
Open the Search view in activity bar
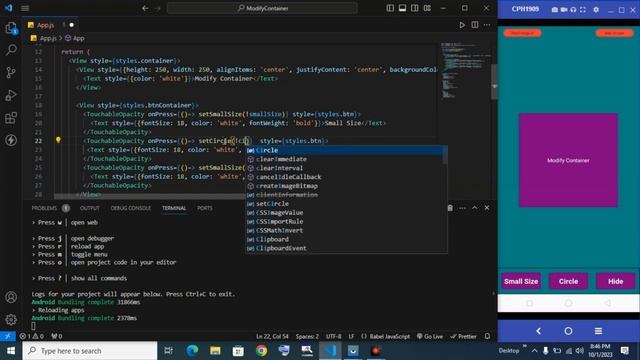[11, 50]
